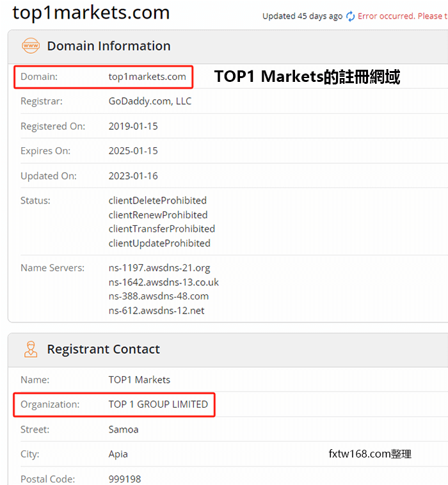The width and height of the screenshot is (448, 485).
Task: Select street value Samoa
Action: point(124,429)
